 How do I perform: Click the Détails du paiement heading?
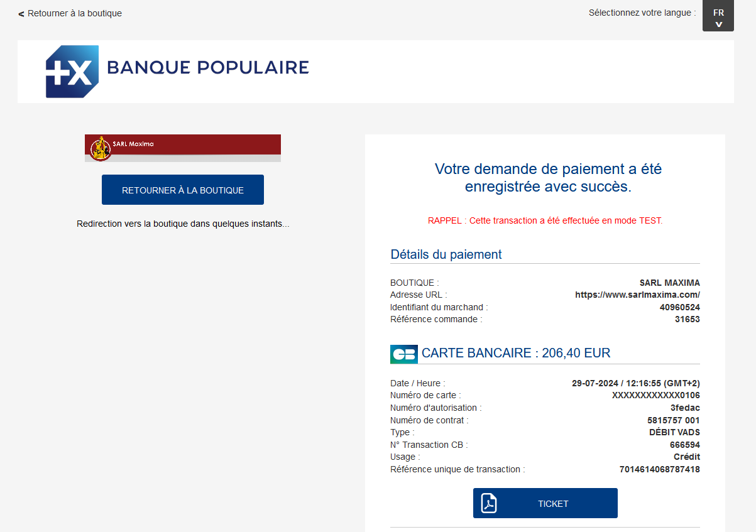click(446, 254)
